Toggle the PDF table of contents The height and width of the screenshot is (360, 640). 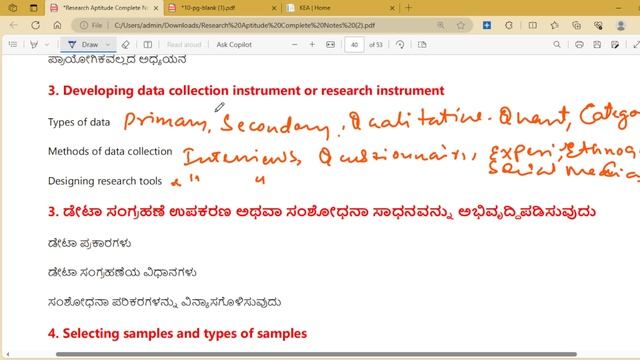(13, 44)
